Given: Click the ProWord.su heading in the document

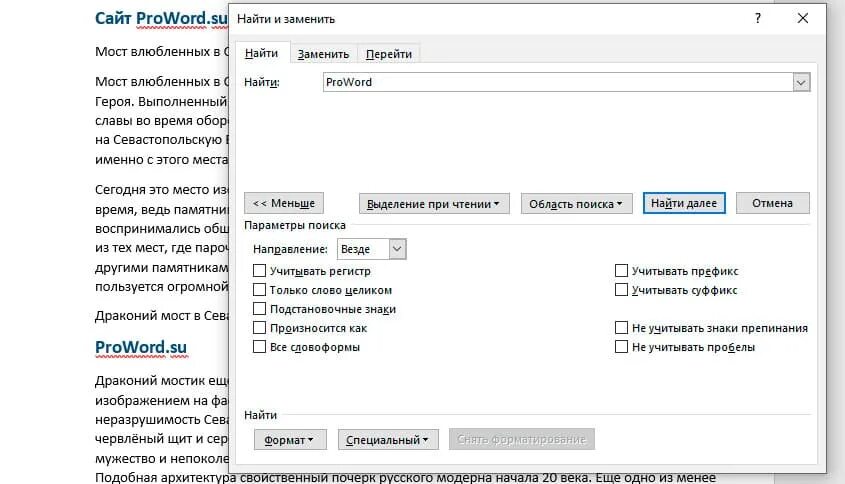Looking at the screenshot, I should pos(141,348).
